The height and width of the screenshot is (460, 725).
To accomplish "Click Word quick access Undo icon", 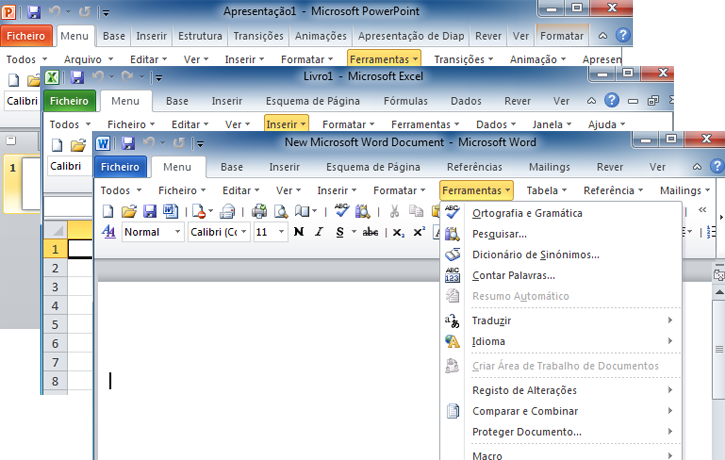I will pyautogui.click(x=148, y=142).
